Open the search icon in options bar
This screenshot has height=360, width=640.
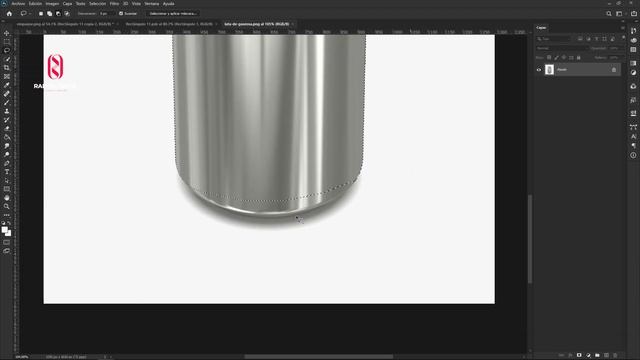click(x=609, y=13)
